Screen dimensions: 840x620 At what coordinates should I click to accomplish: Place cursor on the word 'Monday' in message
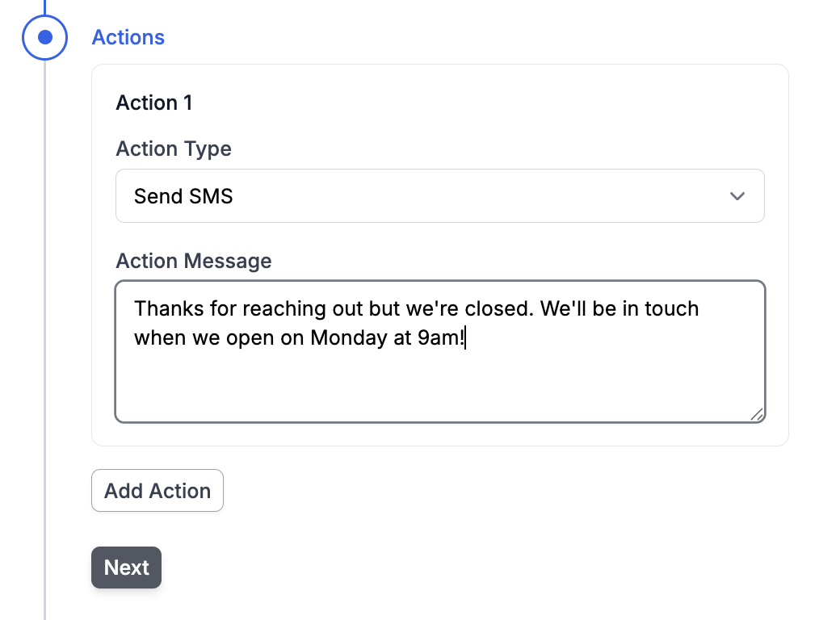point(348,337)
